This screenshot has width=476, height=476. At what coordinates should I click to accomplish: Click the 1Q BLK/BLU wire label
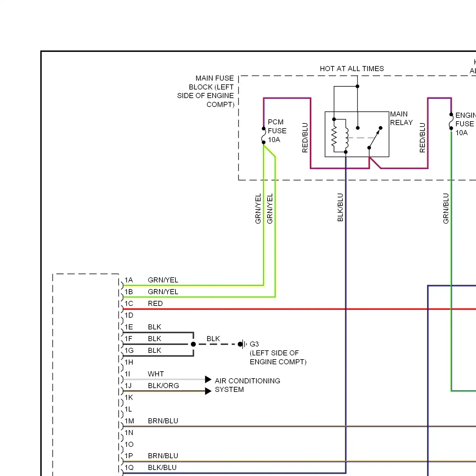click(162, 467)
